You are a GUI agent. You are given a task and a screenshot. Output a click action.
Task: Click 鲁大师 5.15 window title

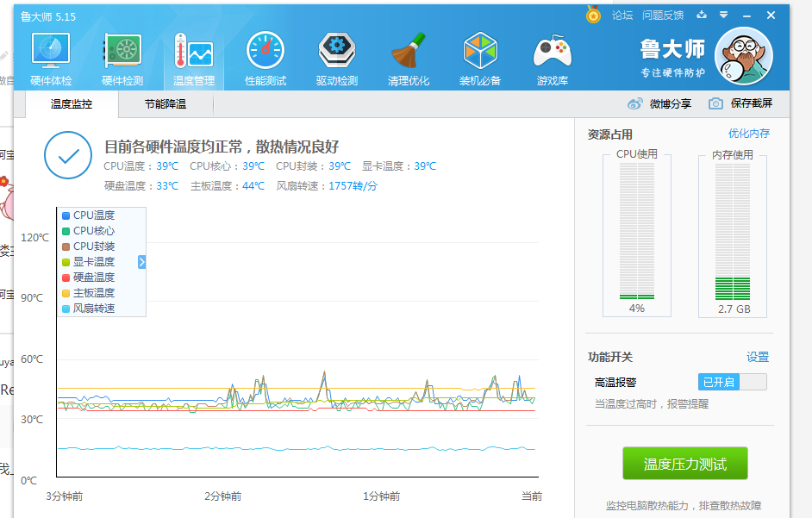tap(48, 16)
